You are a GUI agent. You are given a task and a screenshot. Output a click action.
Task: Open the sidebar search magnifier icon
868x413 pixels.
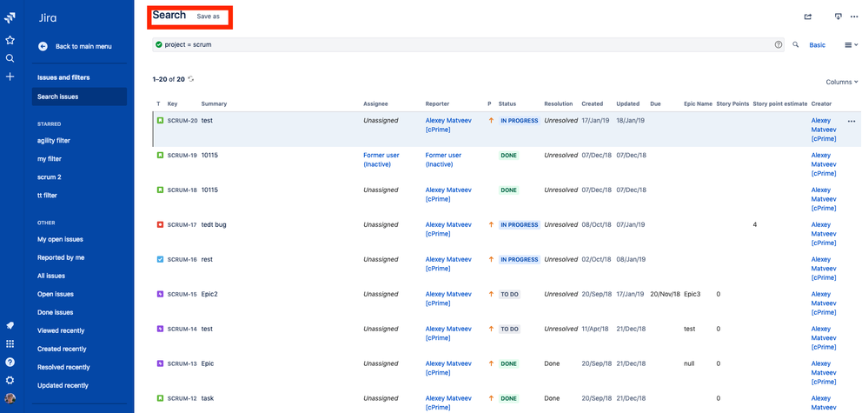click(10, 58)
